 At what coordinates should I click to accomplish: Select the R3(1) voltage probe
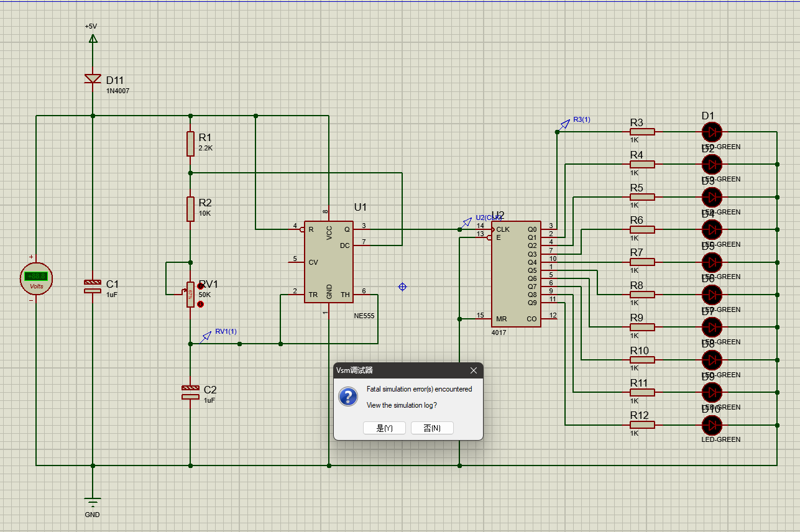[x=564, y=124]
